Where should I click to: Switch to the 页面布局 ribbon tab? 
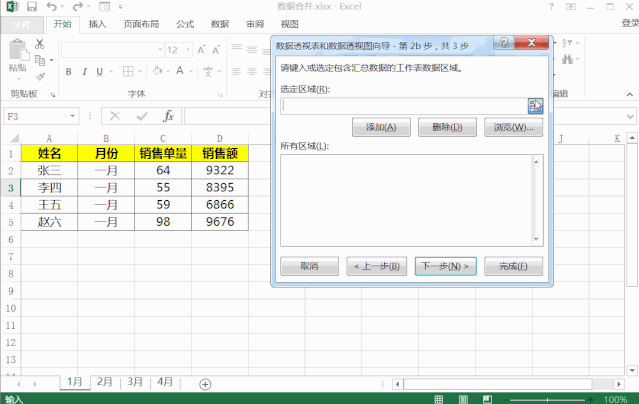point(141,24)
